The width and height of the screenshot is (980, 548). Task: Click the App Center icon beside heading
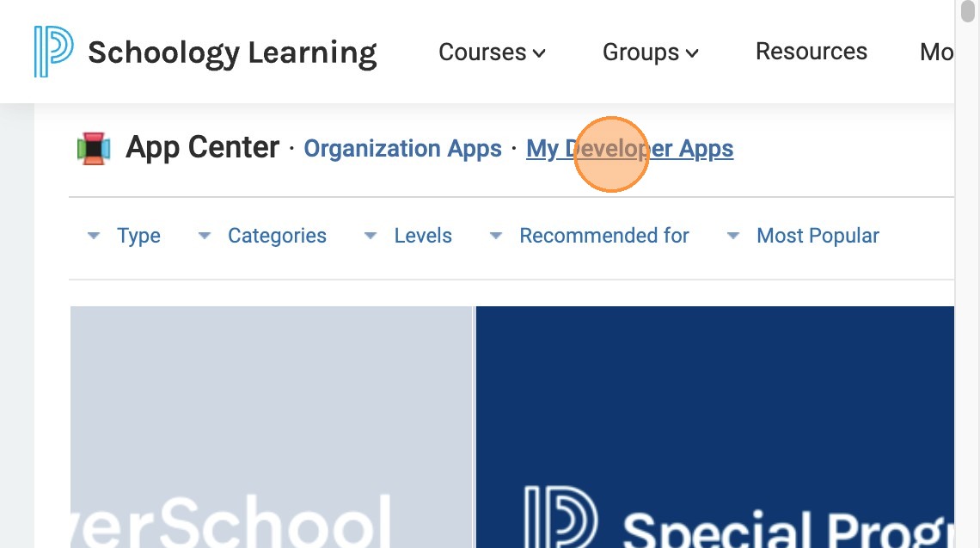click(94, 149)
